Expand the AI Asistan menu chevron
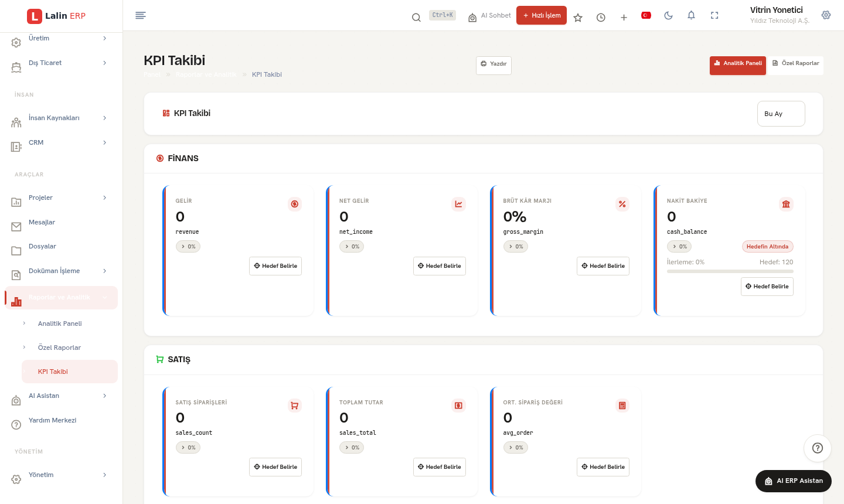844x504 pixels. 105,396
